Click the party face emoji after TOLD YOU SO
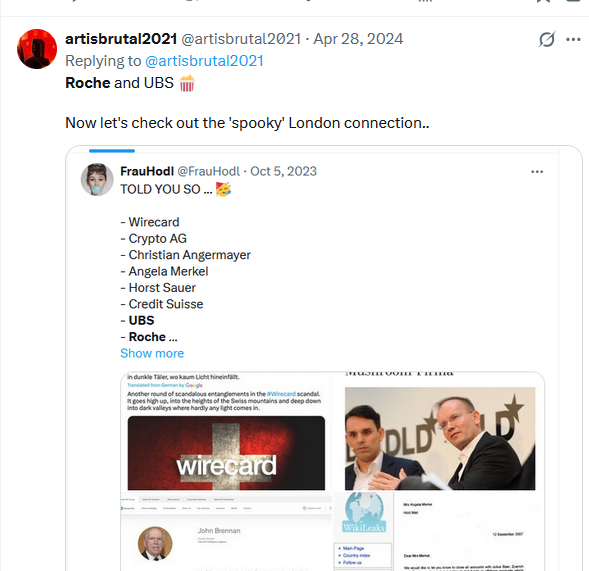Viewport: 589px width, 571px height. (223, 189)
